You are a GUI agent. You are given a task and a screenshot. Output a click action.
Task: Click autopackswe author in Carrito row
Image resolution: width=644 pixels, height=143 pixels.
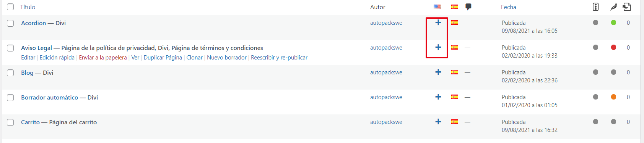click(x=386, y=122)
